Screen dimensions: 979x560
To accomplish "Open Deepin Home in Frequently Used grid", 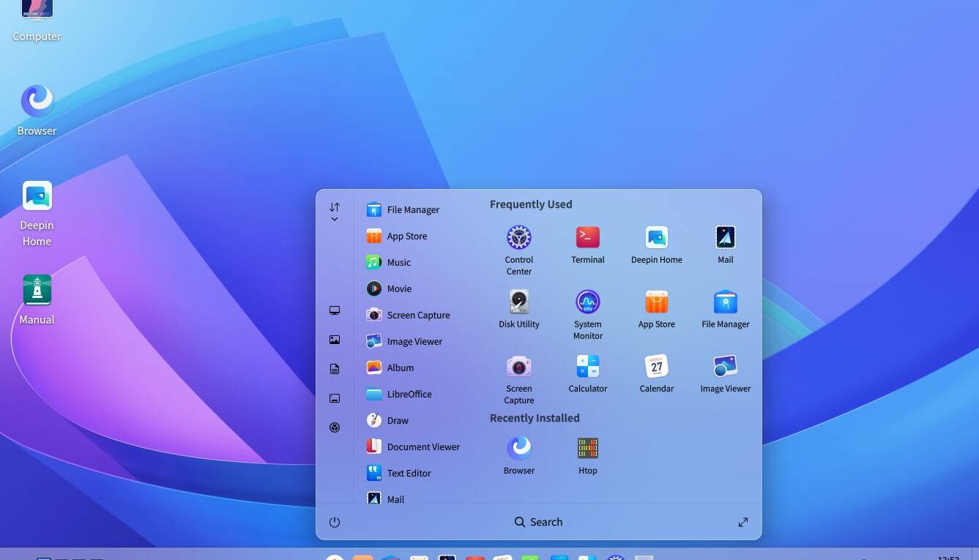I will [x=657, y=244].
